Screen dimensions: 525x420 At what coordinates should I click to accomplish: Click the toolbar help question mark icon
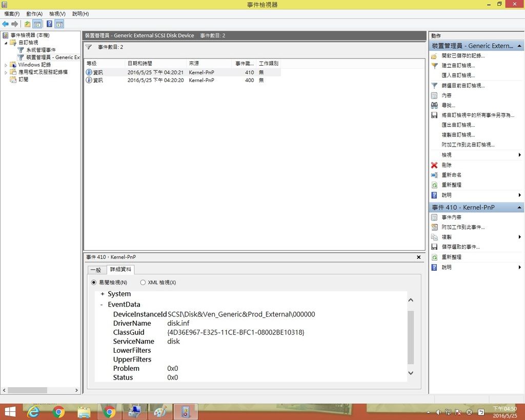[x=49, y=24]
